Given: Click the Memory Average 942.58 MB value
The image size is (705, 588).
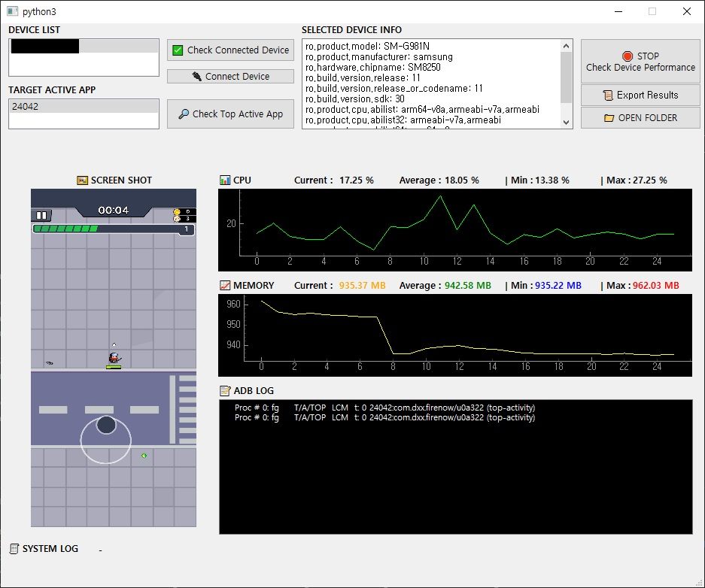Looking at the screenshot, I should [x=467, y=285].
